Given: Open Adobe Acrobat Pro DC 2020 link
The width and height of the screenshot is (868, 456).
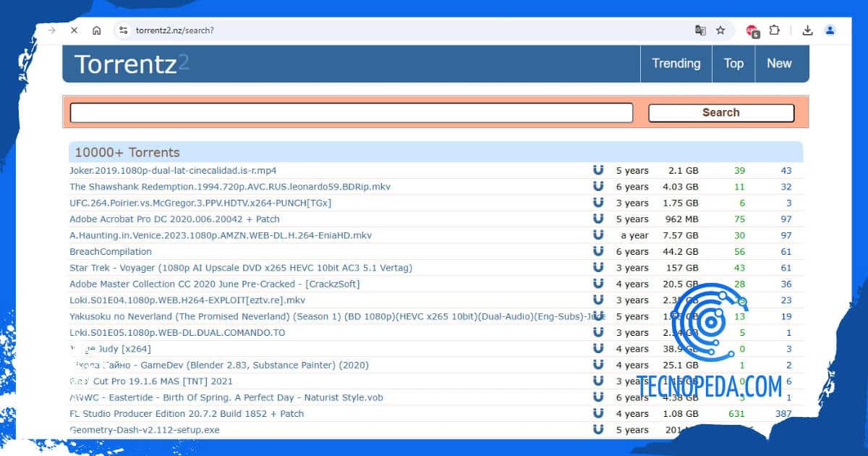Looking at the screenshot, I should 174,219.
